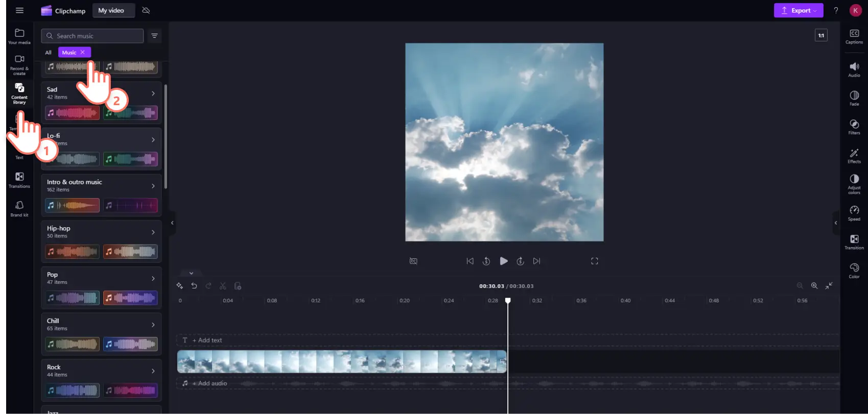868x414 pixels.
Task: Open the Captions panel
Action: click(x=854, y=36)
